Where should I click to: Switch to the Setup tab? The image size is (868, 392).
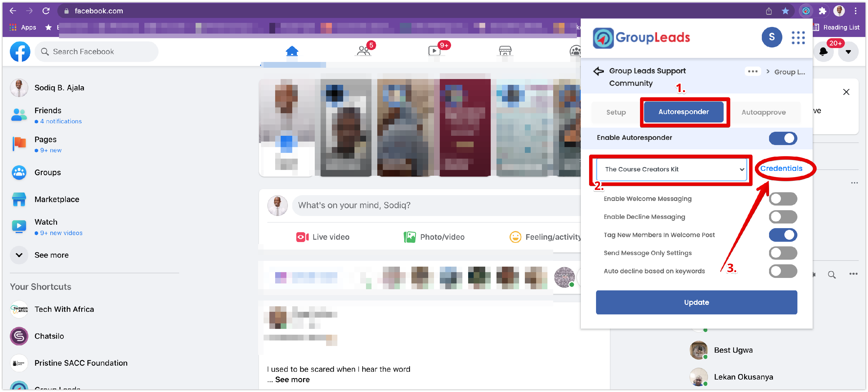pos(616,112)
